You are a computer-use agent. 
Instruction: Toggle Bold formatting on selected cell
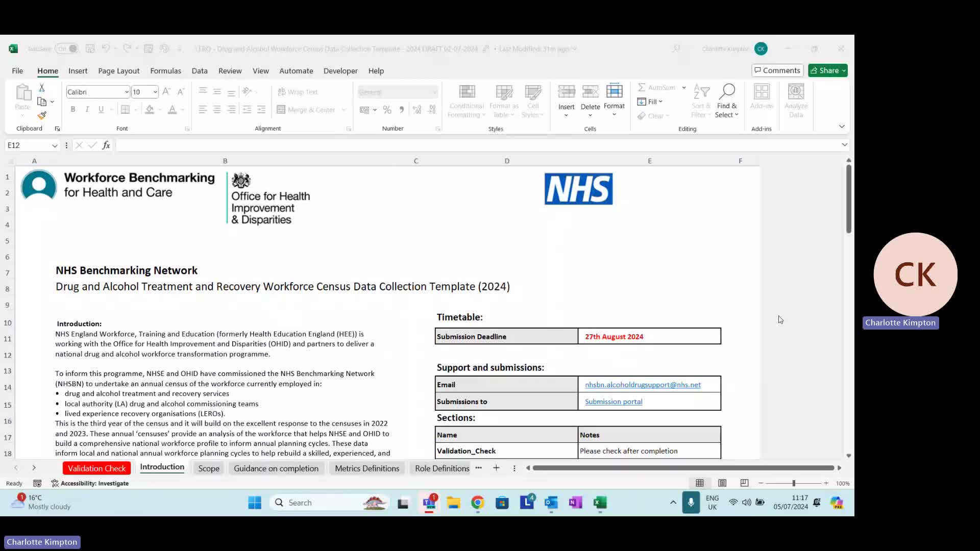[72, 109]
